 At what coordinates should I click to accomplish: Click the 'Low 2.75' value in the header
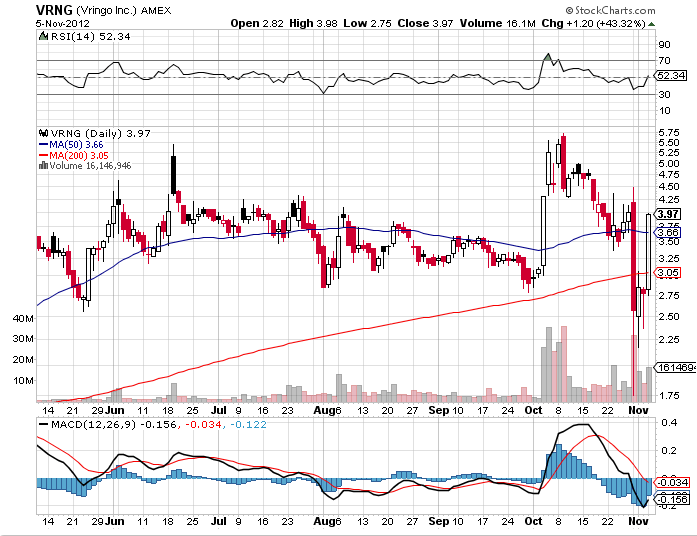point(367,24)
